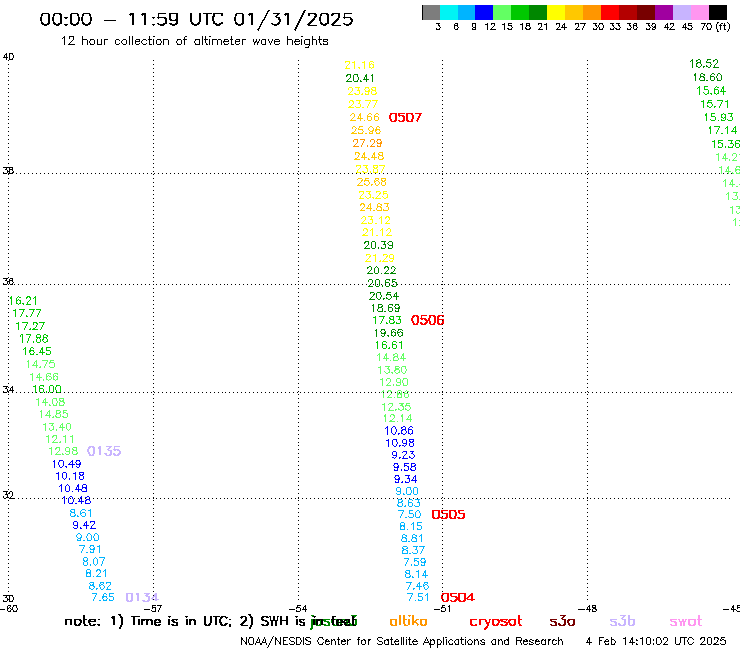
Task: Click the wave height value 24.83
Action: [x=374, y=207]
